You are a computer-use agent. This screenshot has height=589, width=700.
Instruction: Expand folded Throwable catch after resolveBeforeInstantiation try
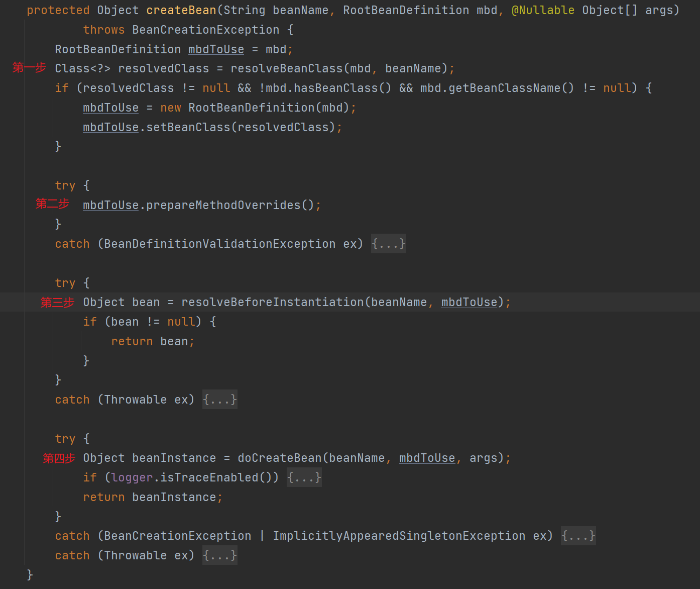click(x=219, y=400)
